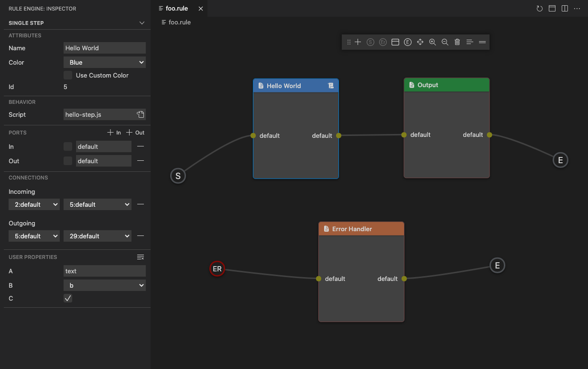
Task: Click the refresh icon in editor title bar
Action: tap(539, 9)
